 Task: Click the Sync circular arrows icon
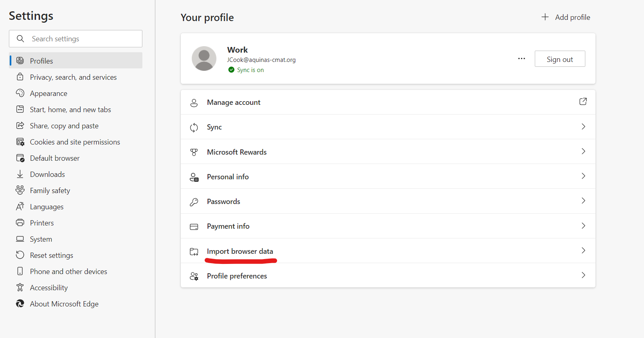[x=194, y=128]
